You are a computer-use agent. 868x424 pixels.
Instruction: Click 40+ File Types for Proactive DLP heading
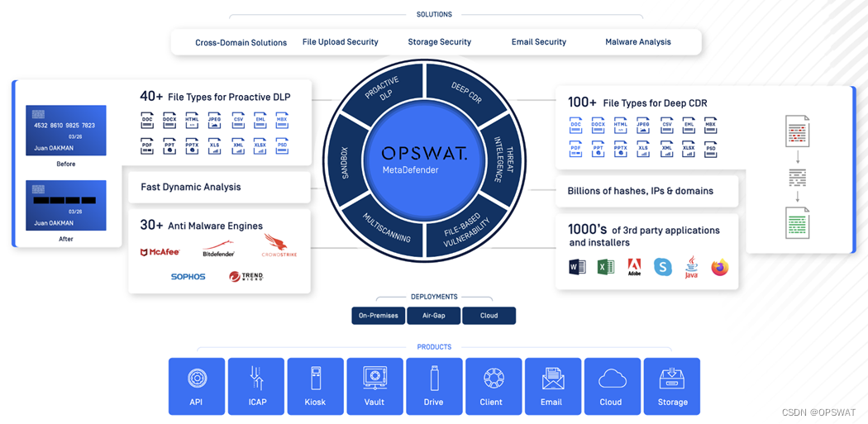tap(215, 97)
